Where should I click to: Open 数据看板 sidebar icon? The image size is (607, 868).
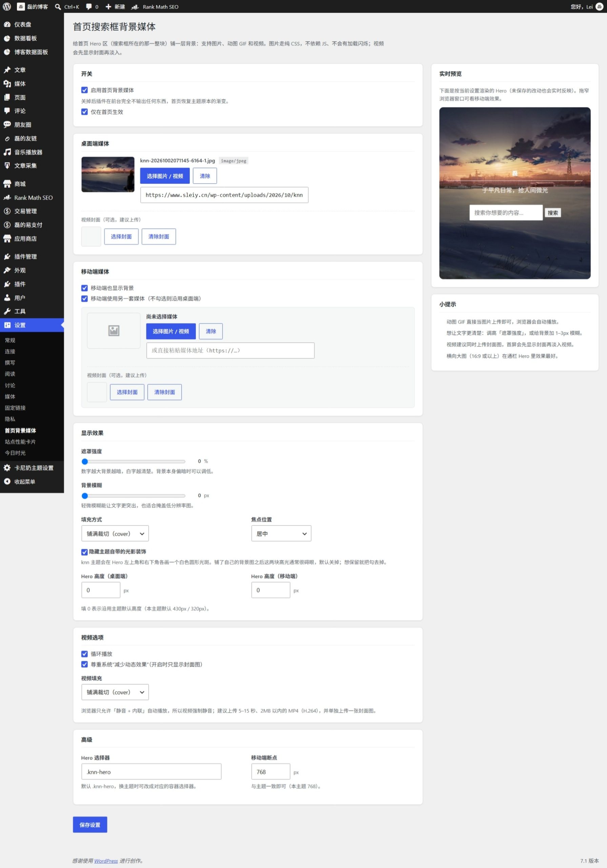[x=7, y=38]
